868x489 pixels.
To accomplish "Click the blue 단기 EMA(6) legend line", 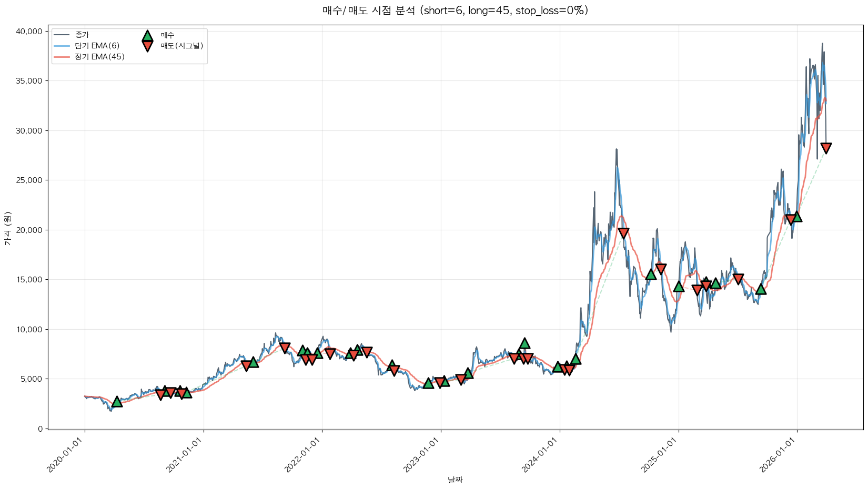I will (62, 46).
